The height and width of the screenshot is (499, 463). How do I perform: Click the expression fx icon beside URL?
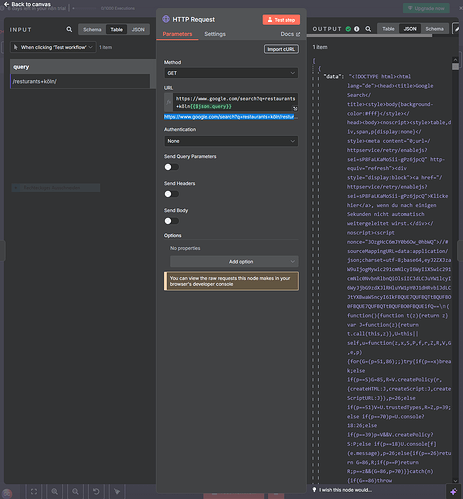[x=169, y=102]
